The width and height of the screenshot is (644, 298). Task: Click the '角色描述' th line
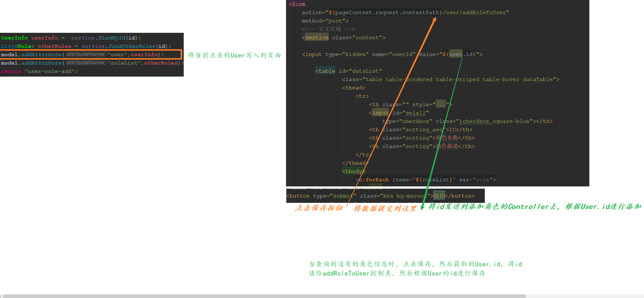point(422,146)
